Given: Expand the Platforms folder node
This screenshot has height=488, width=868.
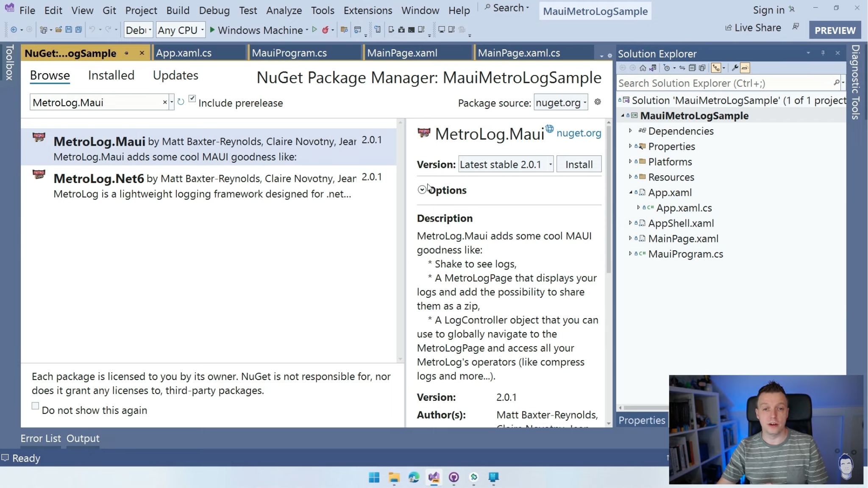Looking at the screenshot, I should pyautogui.click(x=630, y=161).
